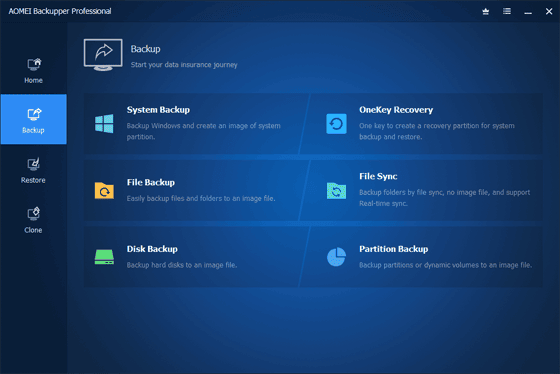Screen dimensions: 560x374
Task: Minimize the AOMEI Backupper window
Action: 528,12
